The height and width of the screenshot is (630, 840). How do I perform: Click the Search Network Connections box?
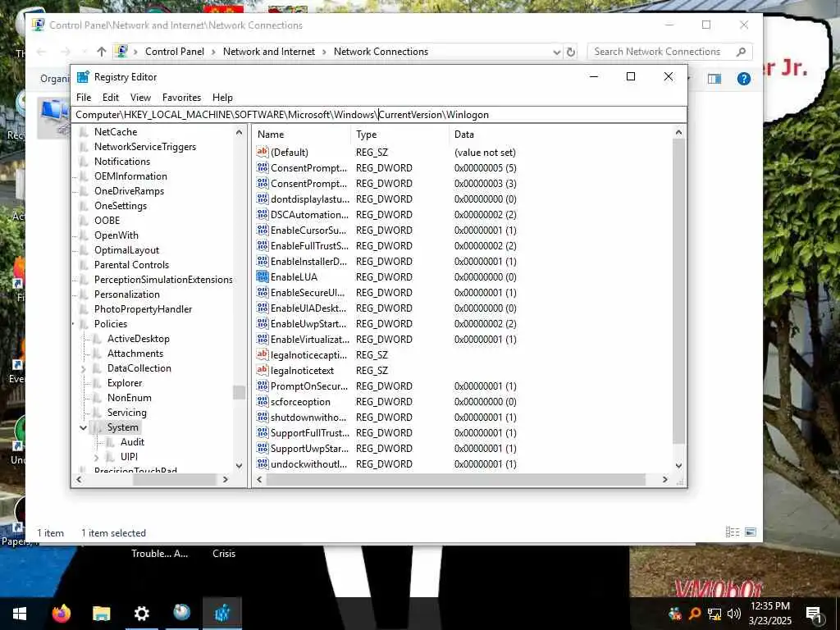pyautogui.click(x=670, y=52)
